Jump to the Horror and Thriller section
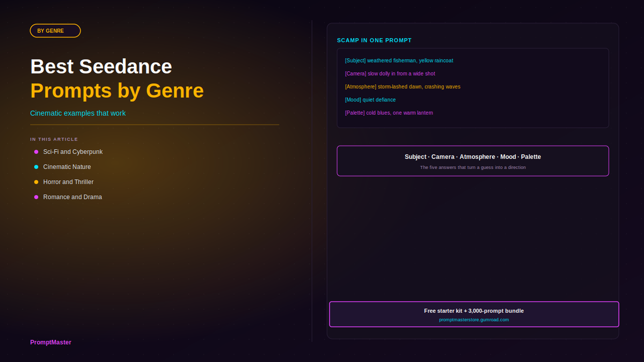 (x=68, y=182)
